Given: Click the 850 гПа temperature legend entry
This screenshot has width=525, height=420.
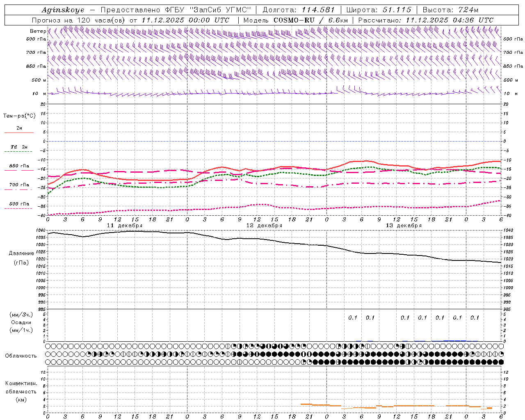Looking at the screenshot, I should 19,166.
